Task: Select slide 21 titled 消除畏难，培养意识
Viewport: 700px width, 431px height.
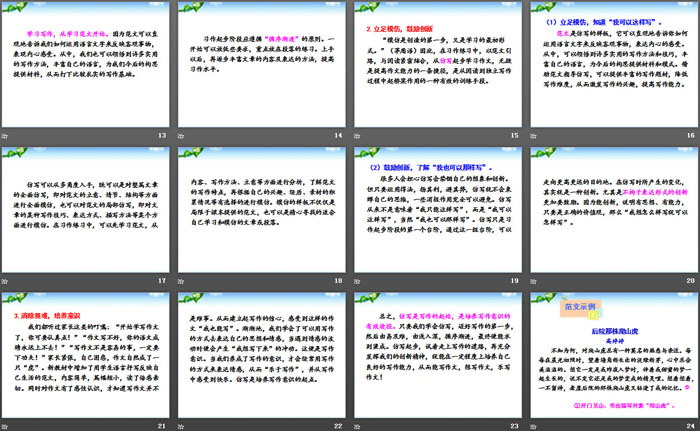Action: [86, 354]
